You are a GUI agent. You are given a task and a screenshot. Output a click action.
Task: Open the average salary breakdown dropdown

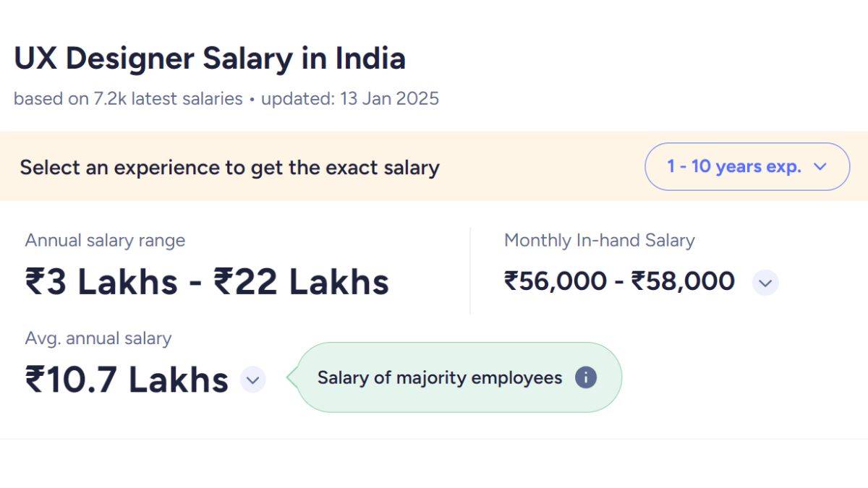tap(252, 379)
